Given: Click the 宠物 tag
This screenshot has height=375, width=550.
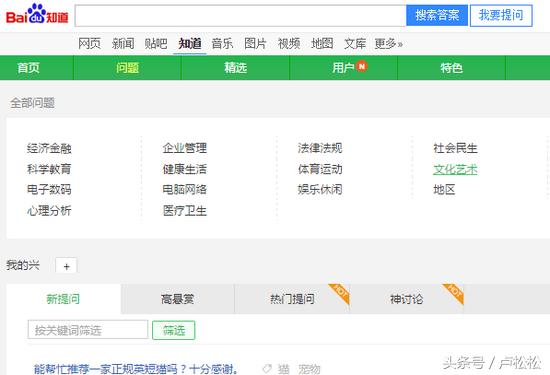Looking at the screenshot, I should click(309, 369).
